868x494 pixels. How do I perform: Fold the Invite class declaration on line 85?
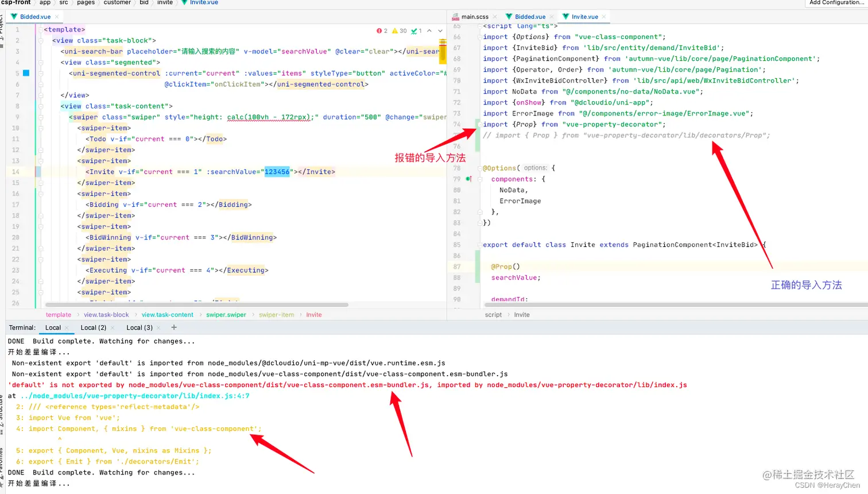[x=479, y=245]
